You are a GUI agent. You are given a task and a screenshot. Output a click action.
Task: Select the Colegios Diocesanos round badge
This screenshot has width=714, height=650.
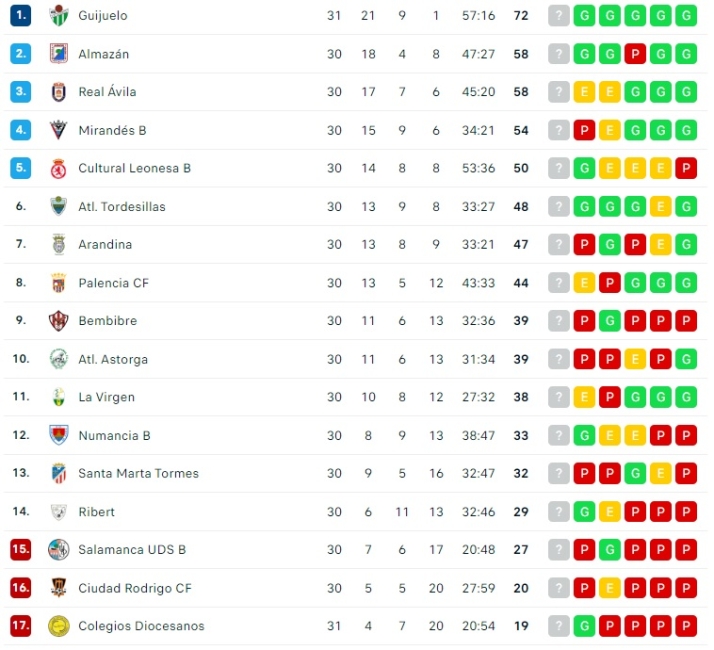coord(58,626)
